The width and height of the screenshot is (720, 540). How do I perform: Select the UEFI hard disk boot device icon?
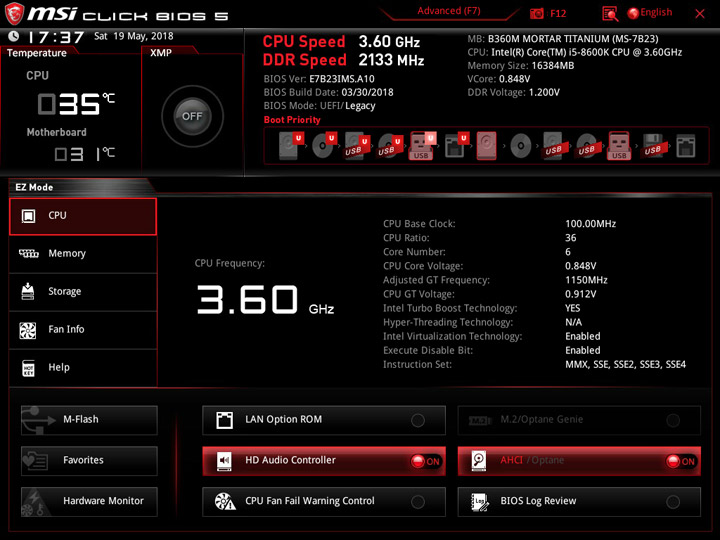pos(291,146)
